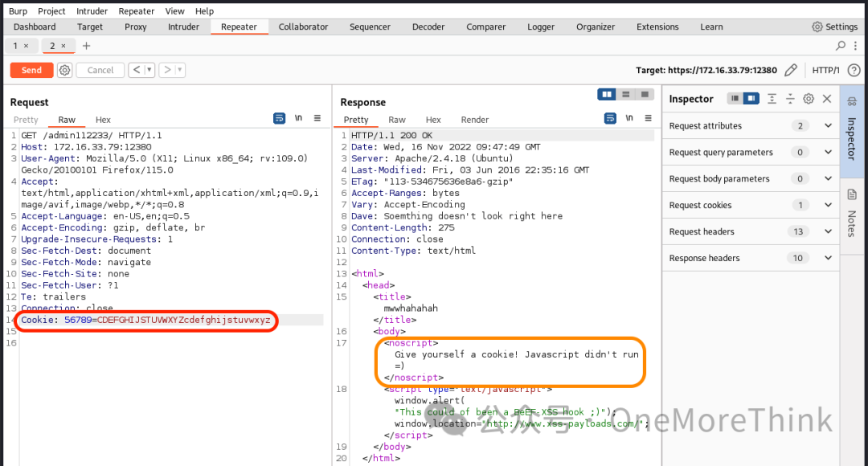Select Request Hex view
Viewport: 868px width, 466px height.
[103, 120]
